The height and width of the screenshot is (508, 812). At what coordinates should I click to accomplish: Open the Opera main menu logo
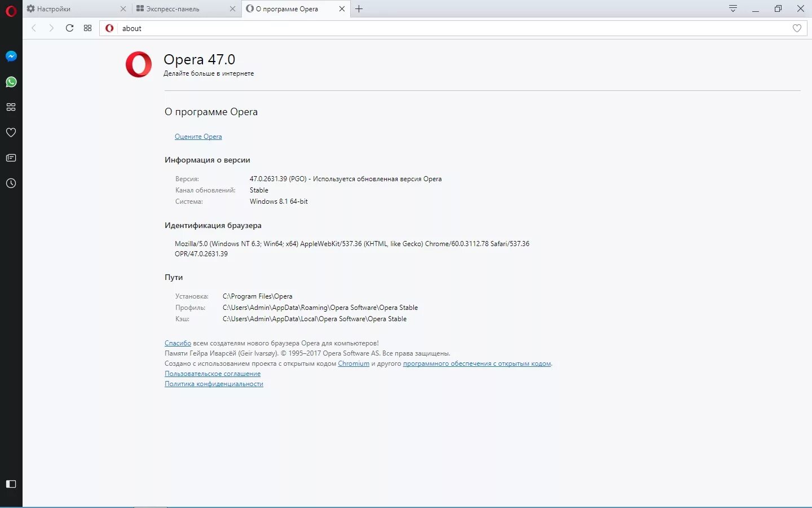click(11, 10)
